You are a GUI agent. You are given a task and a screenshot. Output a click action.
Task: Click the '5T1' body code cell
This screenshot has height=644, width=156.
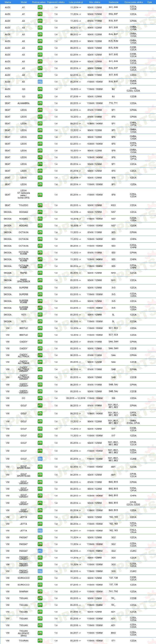pyautogui.click(x=113, y=640)
